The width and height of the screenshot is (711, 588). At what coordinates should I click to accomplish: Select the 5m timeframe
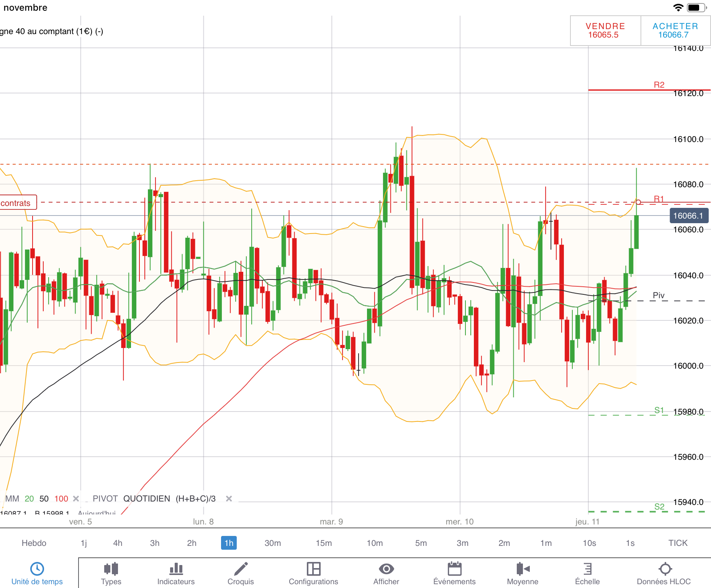[x=421, y=543]
